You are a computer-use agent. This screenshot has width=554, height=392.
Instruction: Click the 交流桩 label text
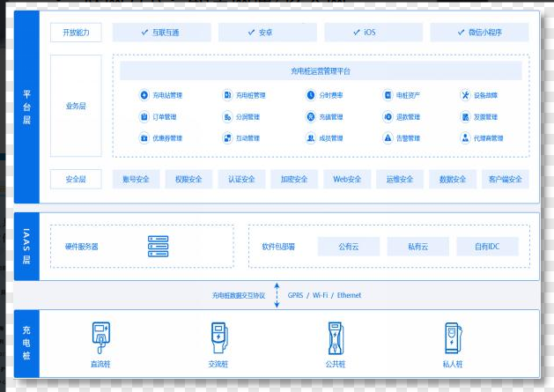218,364
